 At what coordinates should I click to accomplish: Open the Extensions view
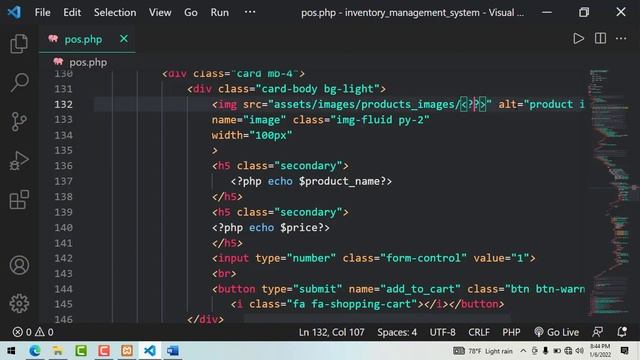pyautogui.click(x=19, y=200)
